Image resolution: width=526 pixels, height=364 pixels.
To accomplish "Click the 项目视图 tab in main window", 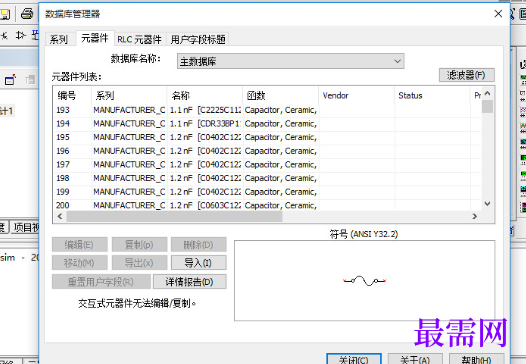I will [25, 227].
